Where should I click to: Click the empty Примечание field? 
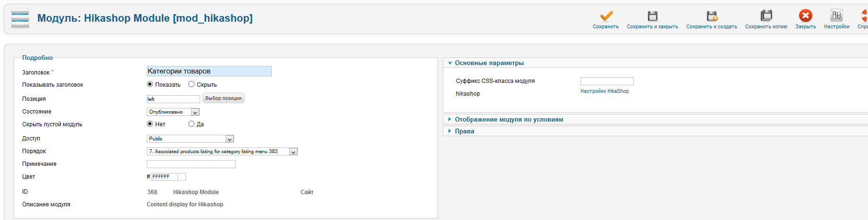point(191,164)
